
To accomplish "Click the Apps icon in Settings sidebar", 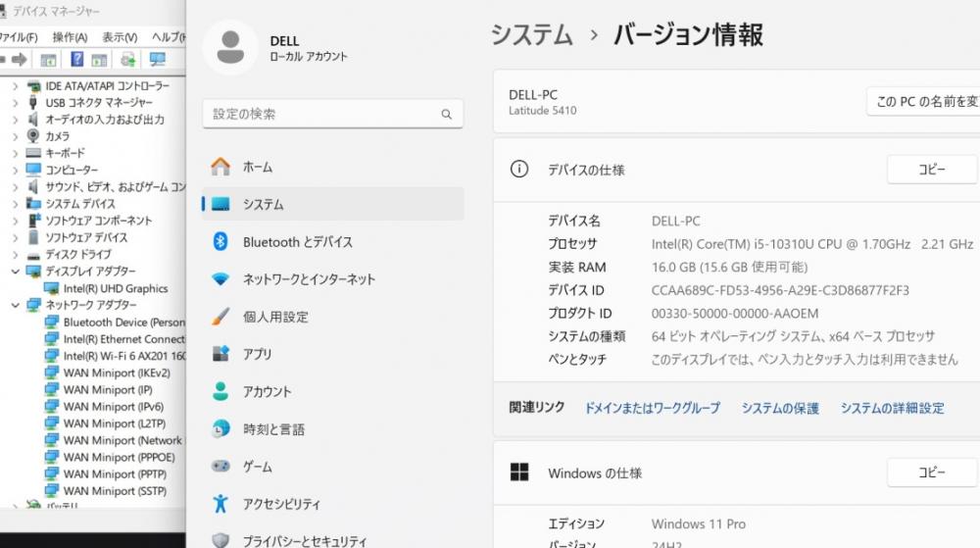I will point(220,354).
